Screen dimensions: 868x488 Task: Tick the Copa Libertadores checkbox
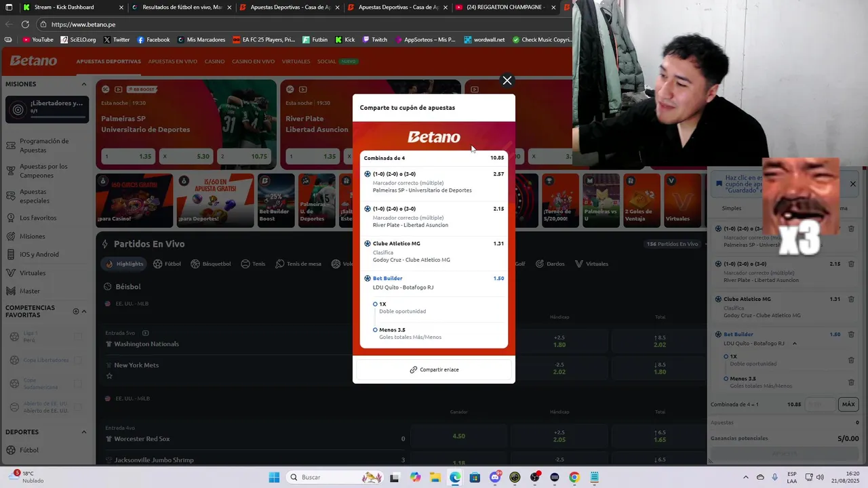[x=77, y=361]
